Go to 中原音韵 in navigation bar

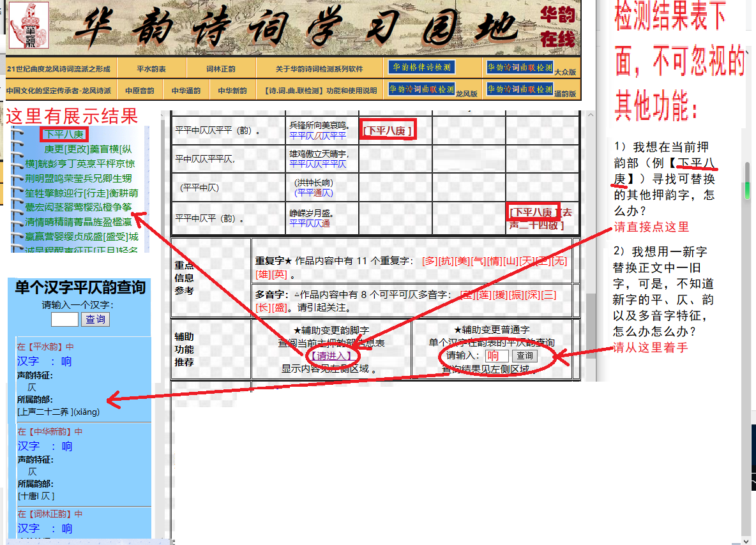pos(139,91)
